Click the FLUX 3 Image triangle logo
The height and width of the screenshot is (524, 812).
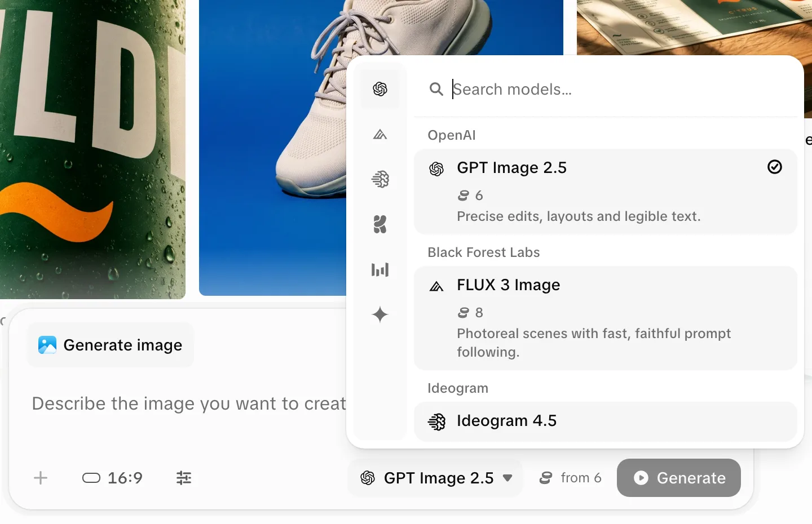[x=436, y=286]
